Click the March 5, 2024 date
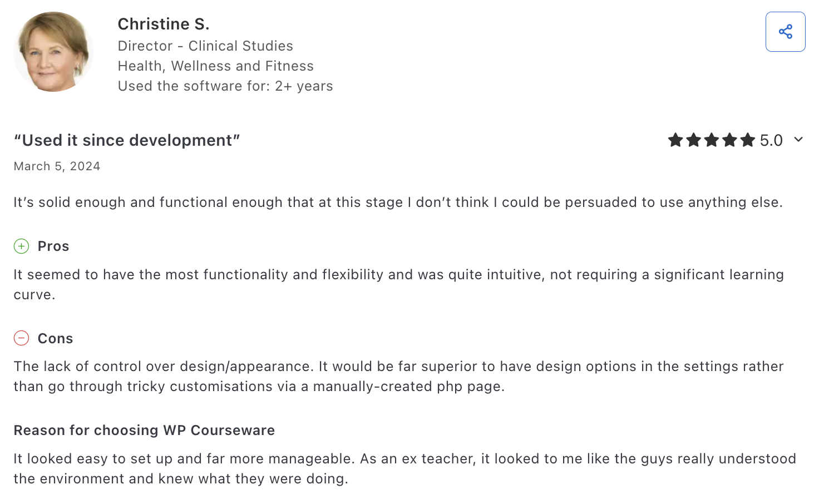 [x=57, y=166]
